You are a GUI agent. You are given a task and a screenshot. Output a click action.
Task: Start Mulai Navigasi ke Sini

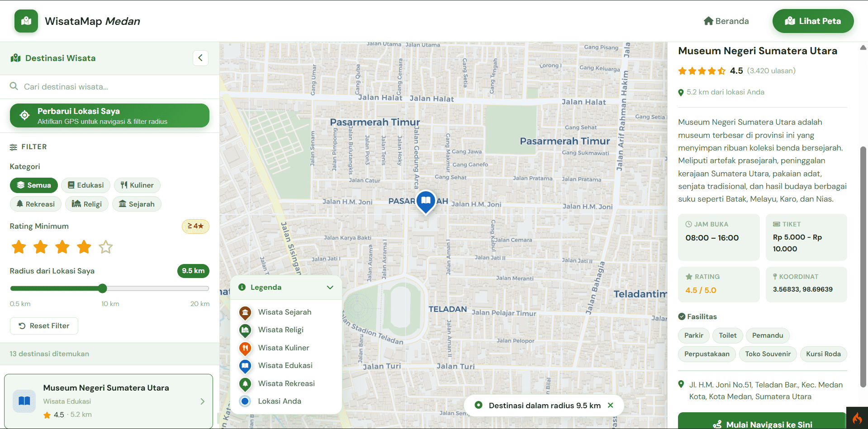tap(762, 421)
